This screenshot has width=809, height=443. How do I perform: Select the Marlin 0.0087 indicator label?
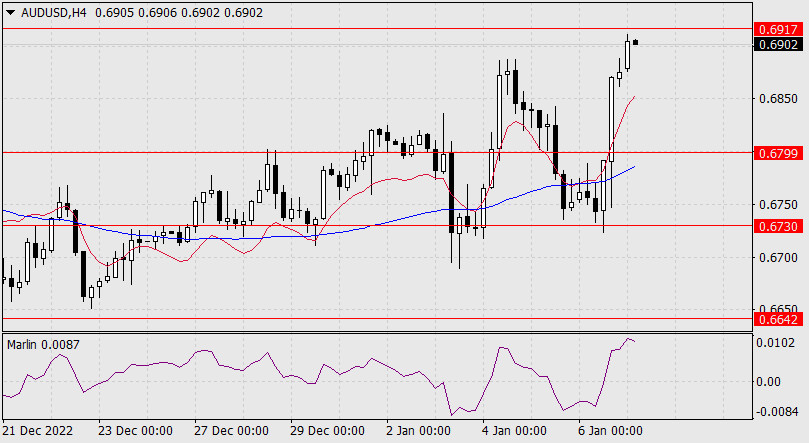point(43,344)
